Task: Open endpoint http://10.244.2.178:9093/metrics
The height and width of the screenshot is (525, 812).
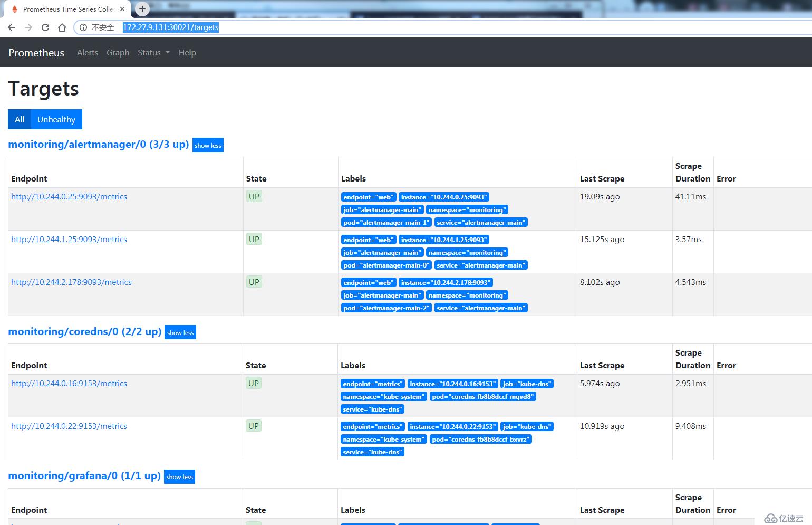Action: tap(71, 282)
